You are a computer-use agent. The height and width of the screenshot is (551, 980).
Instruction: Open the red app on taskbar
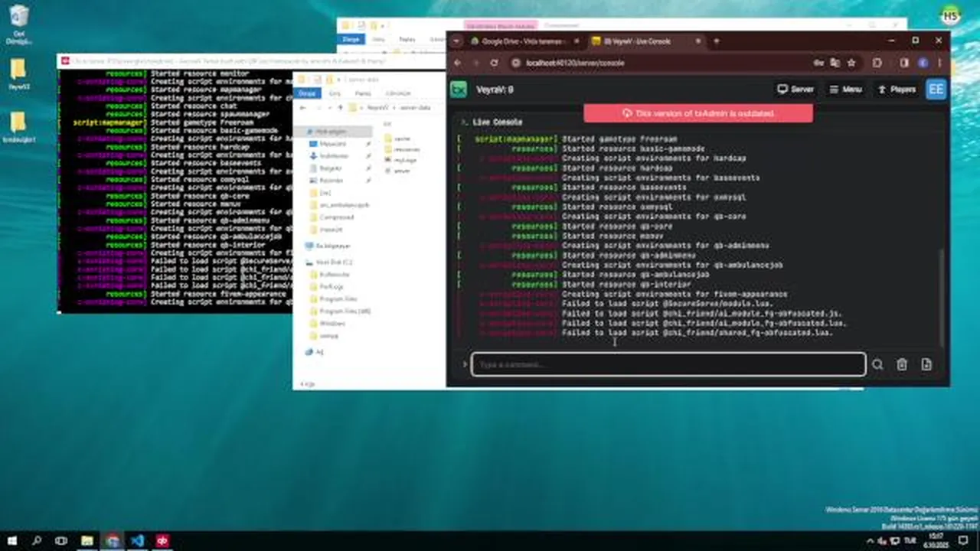coord(162,540)
